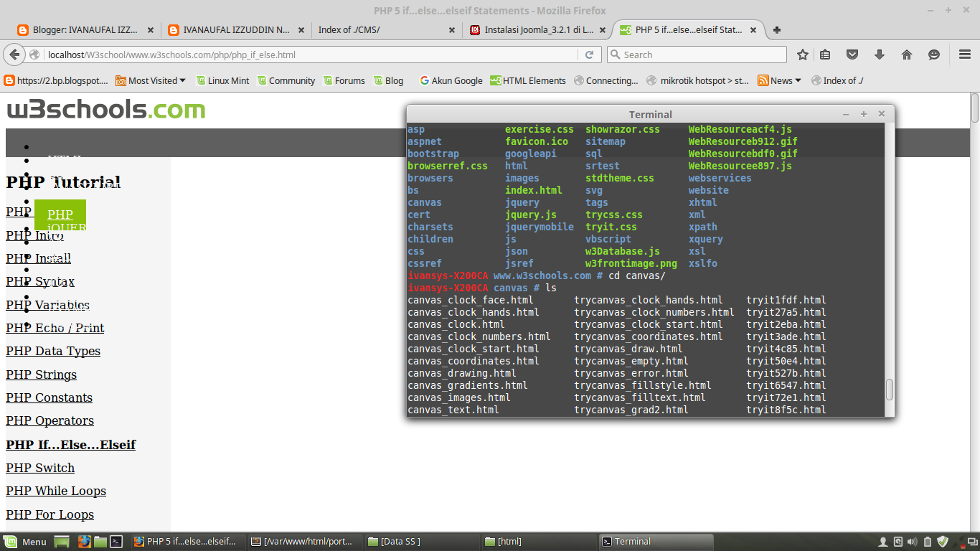This screenshot has height=551, width=980.
Task: Switch to the Blogger: IVANAUFAL IZZ... tab
Action: [85, 30]
